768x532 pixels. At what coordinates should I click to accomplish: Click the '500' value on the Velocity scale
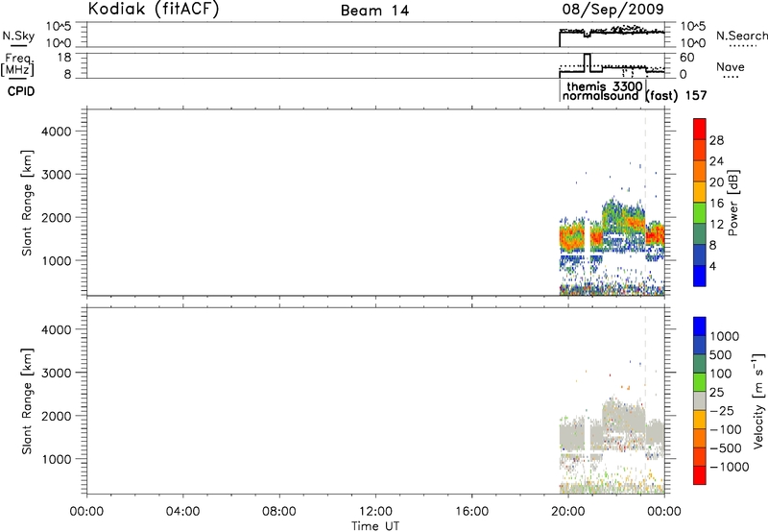721,355
